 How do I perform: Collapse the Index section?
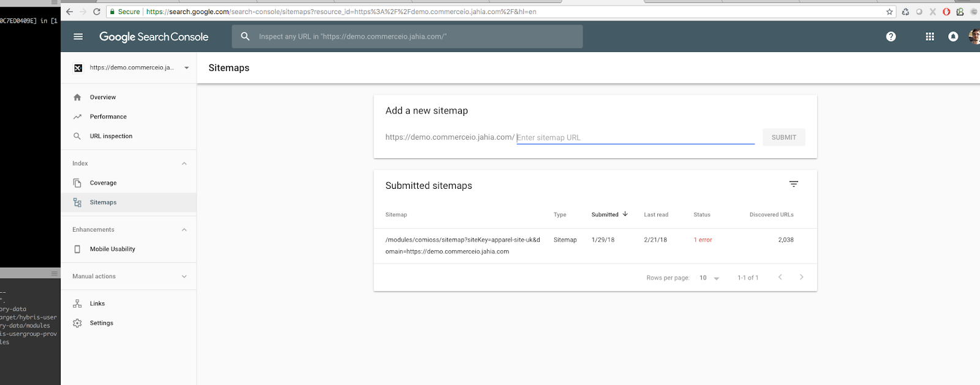pyautogui.click(x=184, y=164)
